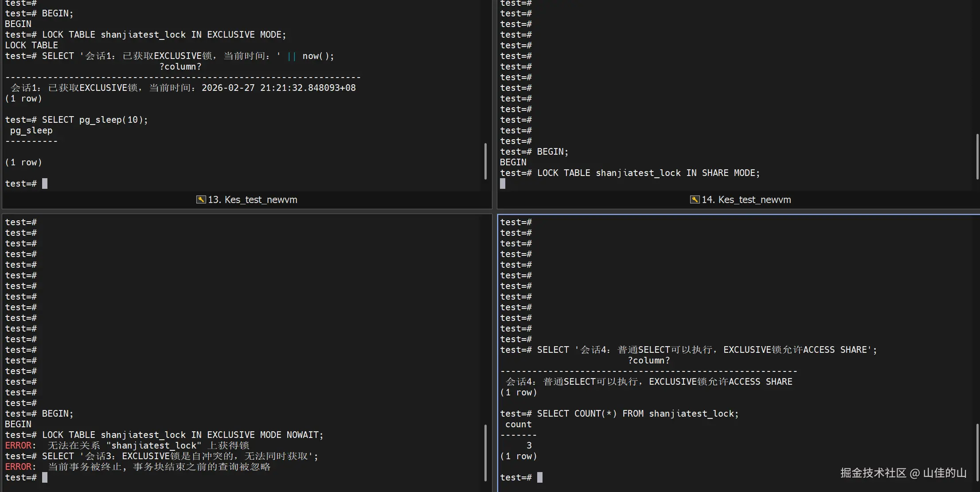This screenshot has height=492, width=980.
Task: Click the top-left pane scrollbar thumb
Action: (x=485, y=160)
